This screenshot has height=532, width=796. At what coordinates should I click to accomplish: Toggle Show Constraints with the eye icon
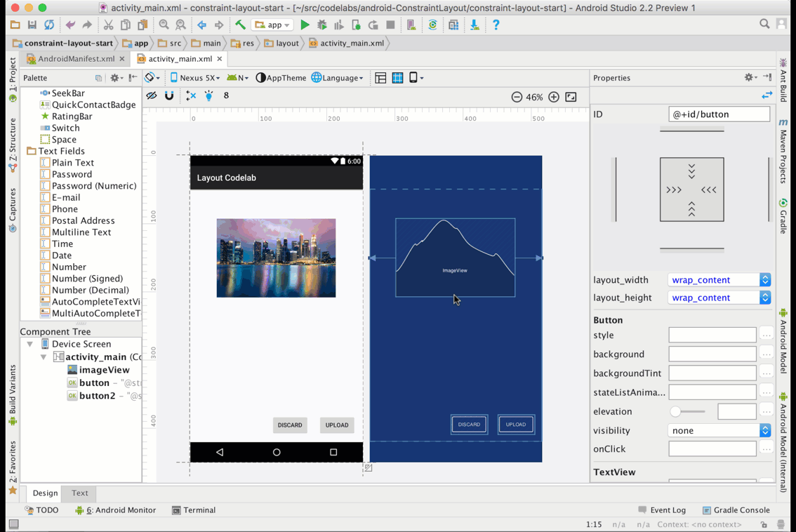click(x=152, y=95)
